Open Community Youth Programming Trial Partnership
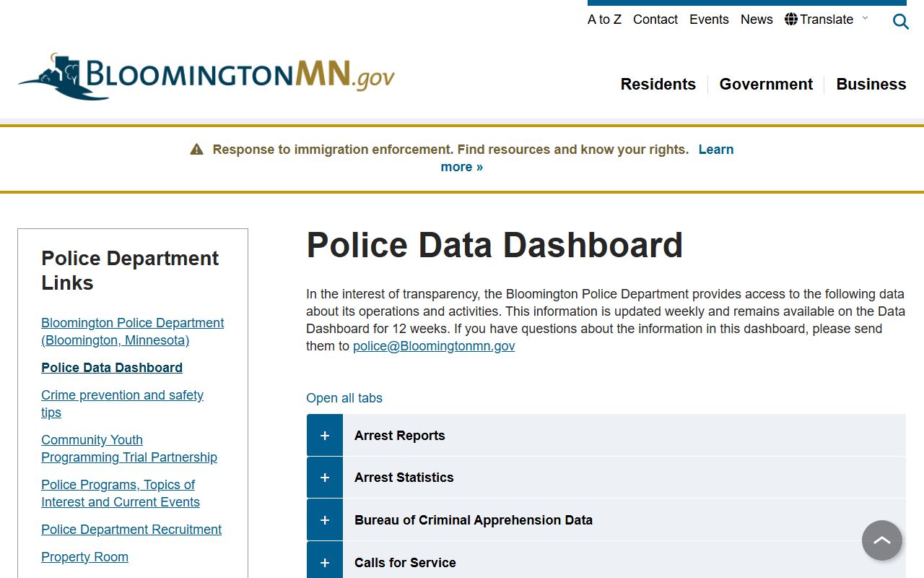The height and width of the screenshot is (578, 924). [x=129, y=449]
